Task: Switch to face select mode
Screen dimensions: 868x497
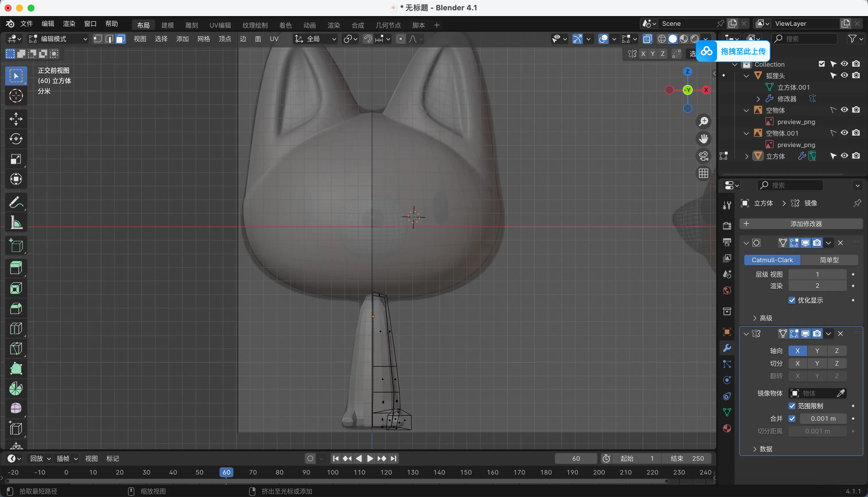Action: tap(120, 39)
